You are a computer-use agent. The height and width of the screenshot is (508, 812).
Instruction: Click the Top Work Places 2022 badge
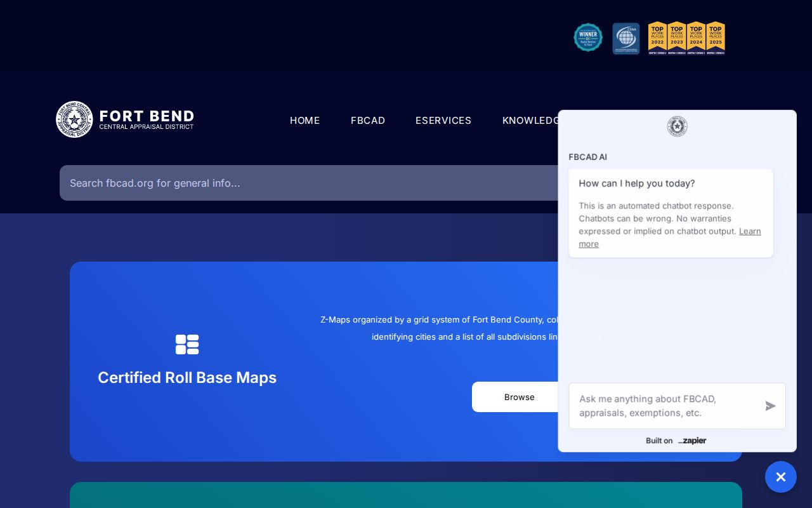click(657, 38)
